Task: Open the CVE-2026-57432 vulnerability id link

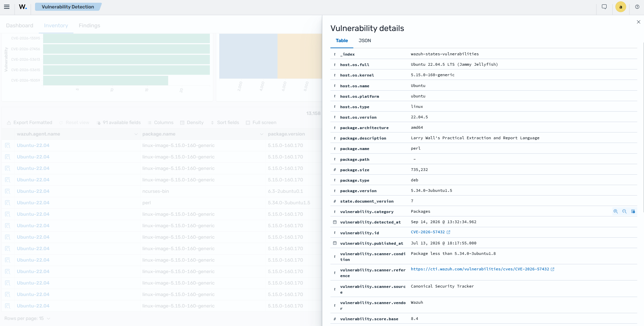Action: [428, 232]
